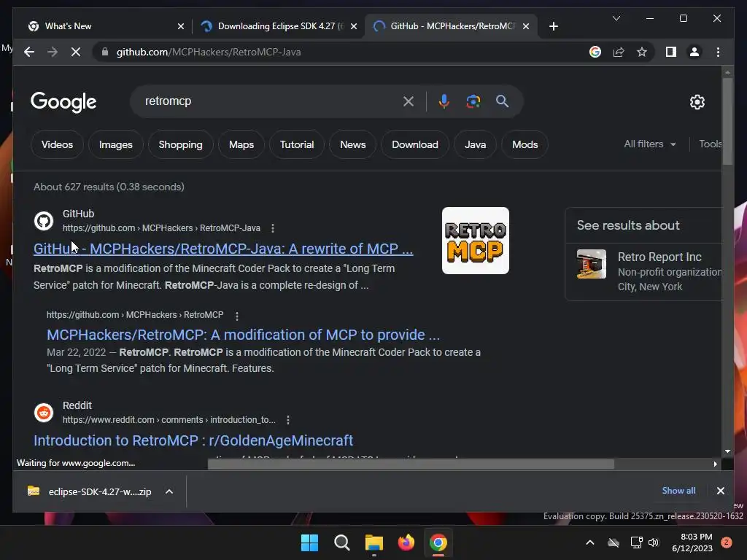Open options for MCPHackers RetroMCP result
The image size is (747, 560).
[237, 315]
